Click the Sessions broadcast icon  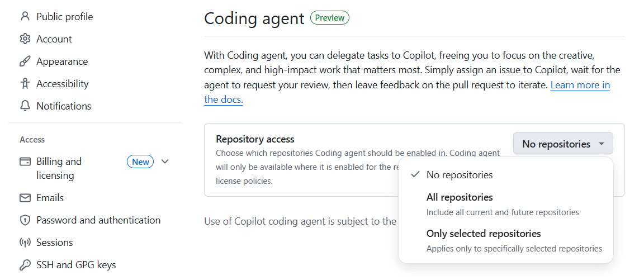[x=25, y=243]
